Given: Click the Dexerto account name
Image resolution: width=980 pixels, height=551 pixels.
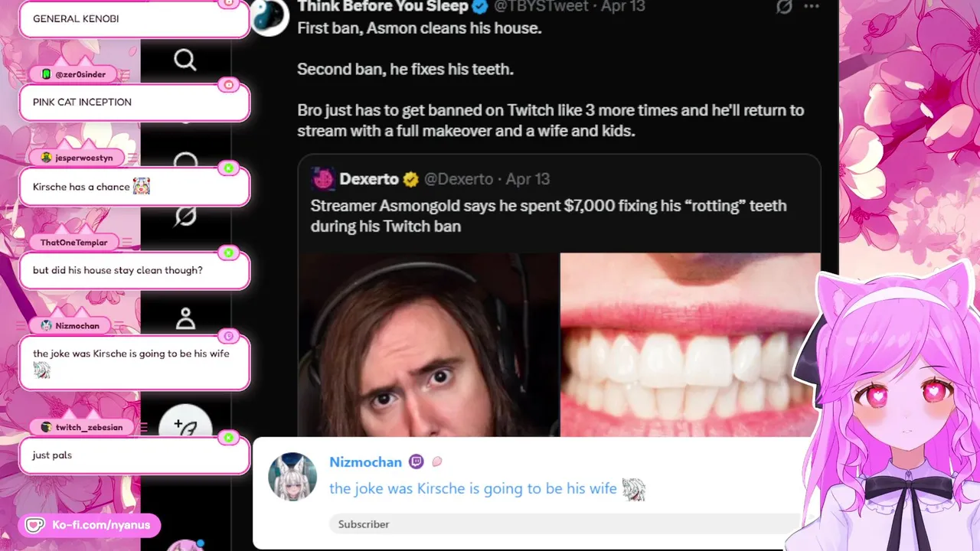Looking at the screenshot, I should coord(369,179).
